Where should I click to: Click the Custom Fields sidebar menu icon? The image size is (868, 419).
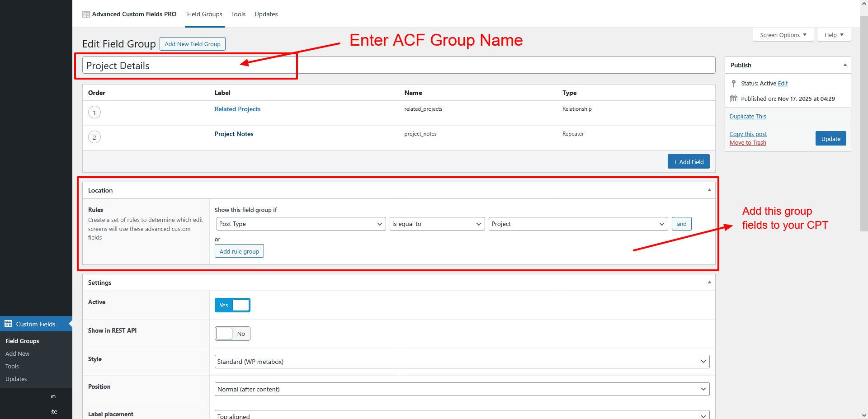(x=9, y=324)
